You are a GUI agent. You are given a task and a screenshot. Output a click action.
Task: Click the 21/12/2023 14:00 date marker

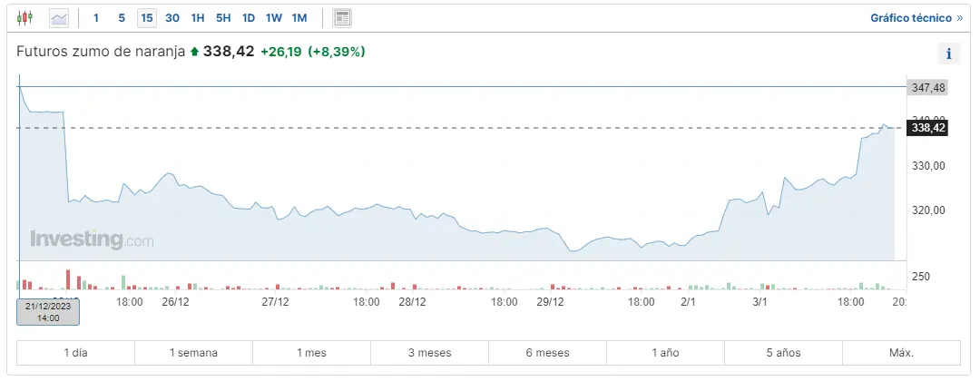point(48,312)
